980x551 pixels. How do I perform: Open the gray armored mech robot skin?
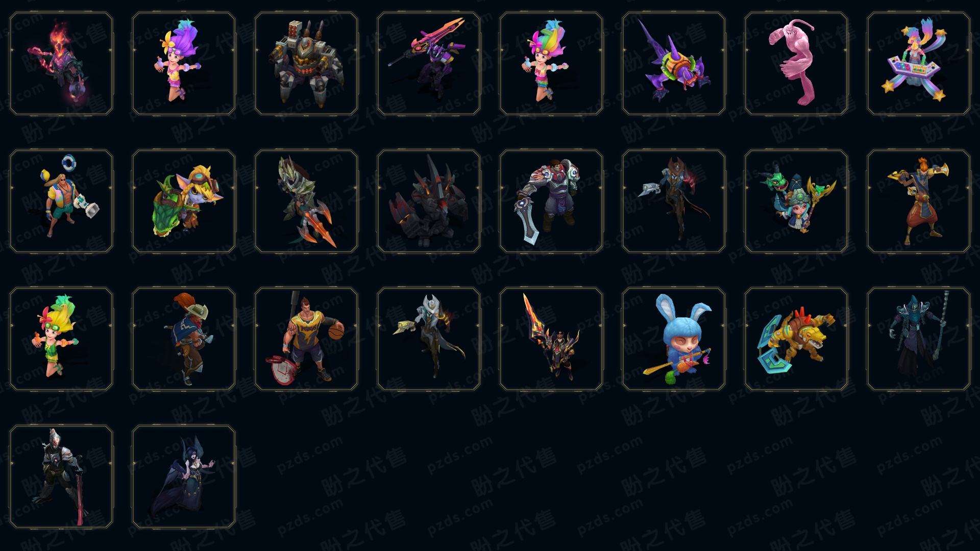click(x=306, y=64)
